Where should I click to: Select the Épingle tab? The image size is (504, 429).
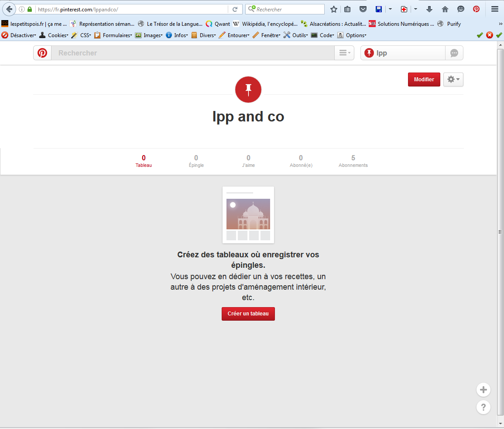[196, 161]
